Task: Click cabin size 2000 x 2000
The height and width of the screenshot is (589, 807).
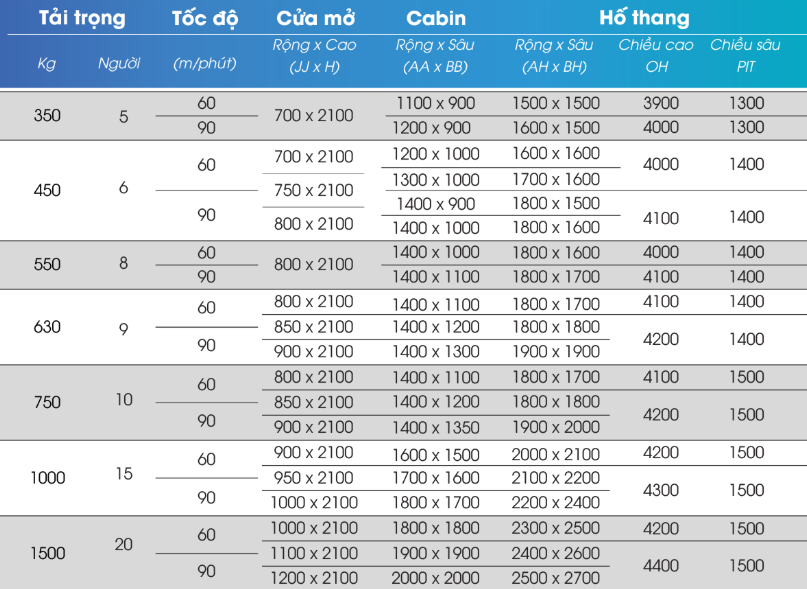Action: point(435,578)
